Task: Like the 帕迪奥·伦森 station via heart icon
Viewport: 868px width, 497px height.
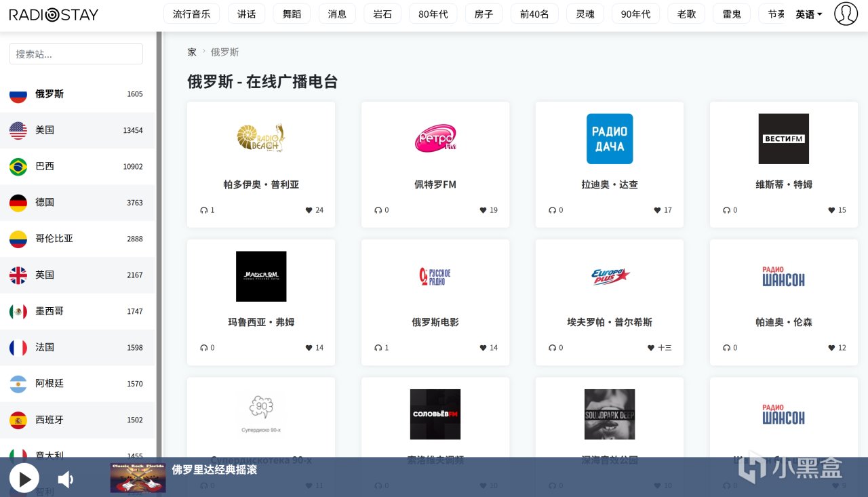Action: (832, 348)
